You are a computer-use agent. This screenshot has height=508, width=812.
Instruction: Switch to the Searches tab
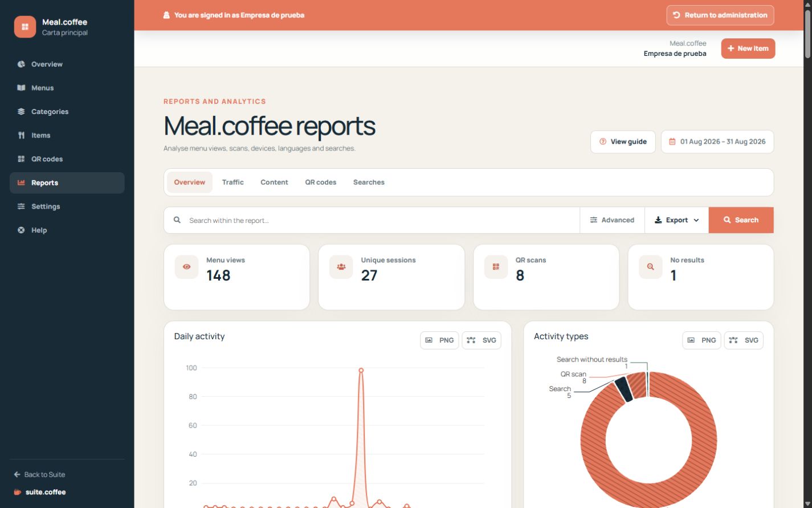[369, 182]
